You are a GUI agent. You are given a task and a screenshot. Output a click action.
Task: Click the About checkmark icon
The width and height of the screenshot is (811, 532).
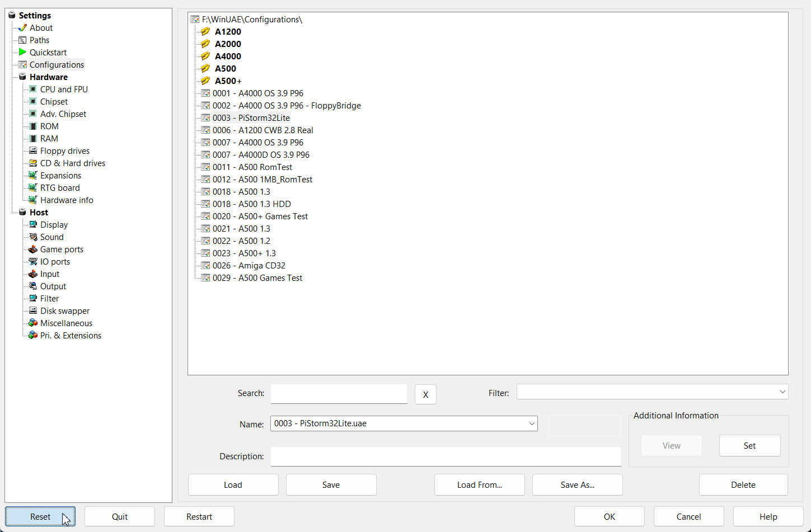(22, 28)
